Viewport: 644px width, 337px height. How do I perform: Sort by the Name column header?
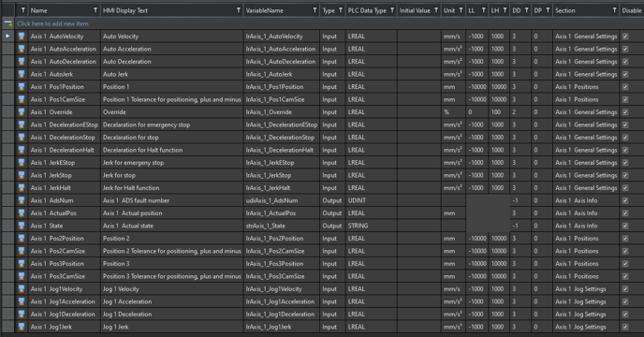point(39,10)
